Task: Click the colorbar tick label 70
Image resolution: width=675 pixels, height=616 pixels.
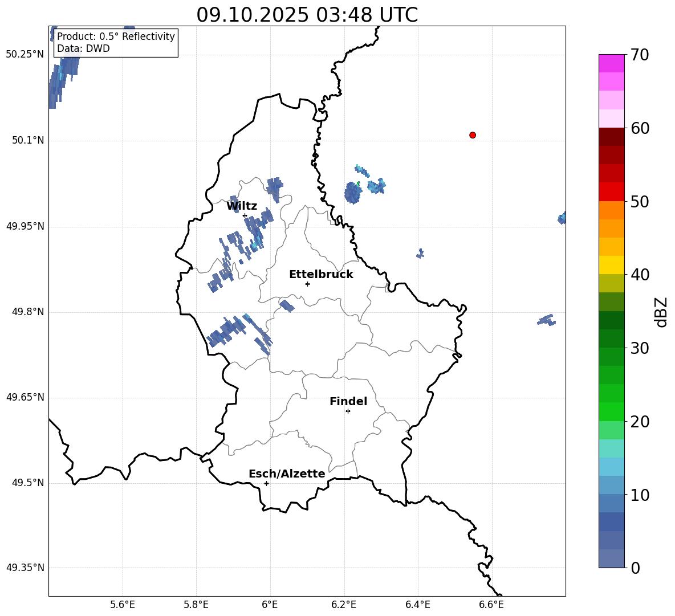Action: [640, 55]
